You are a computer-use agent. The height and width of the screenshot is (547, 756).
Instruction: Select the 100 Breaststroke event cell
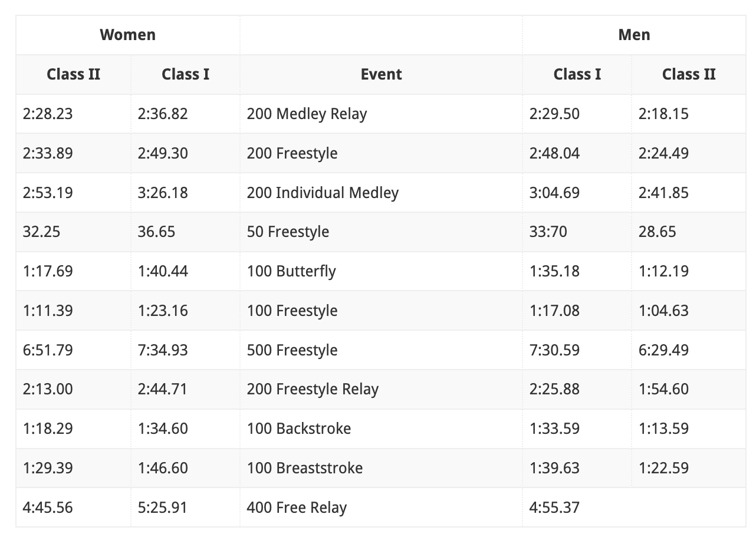click(x=381, y=468)
